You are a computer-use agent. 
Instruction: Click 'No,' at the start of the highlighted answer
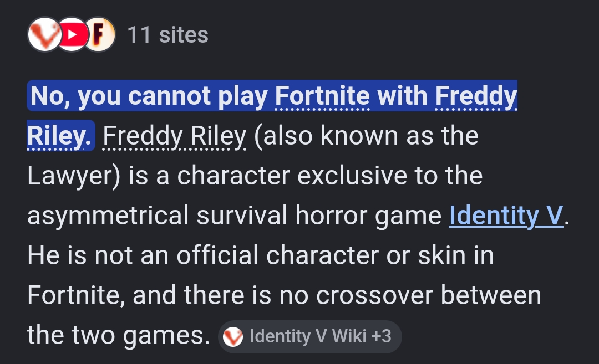50,95
